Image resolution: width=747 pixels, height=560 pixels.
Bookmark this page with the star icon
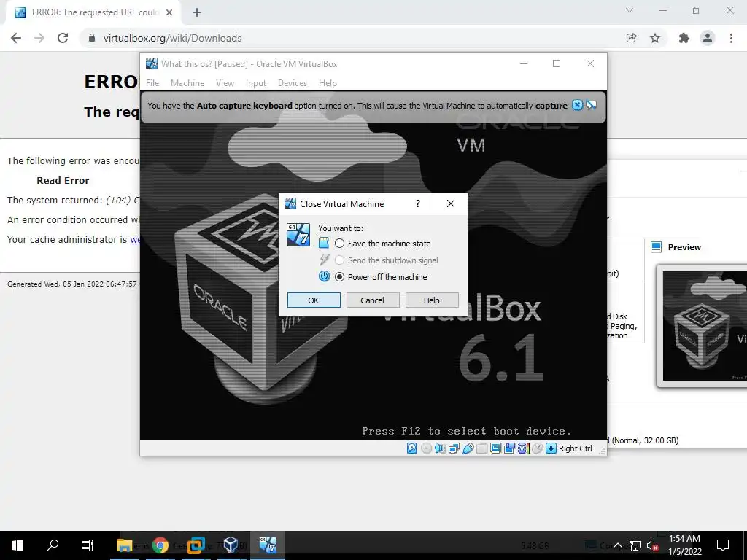point(655,38)
